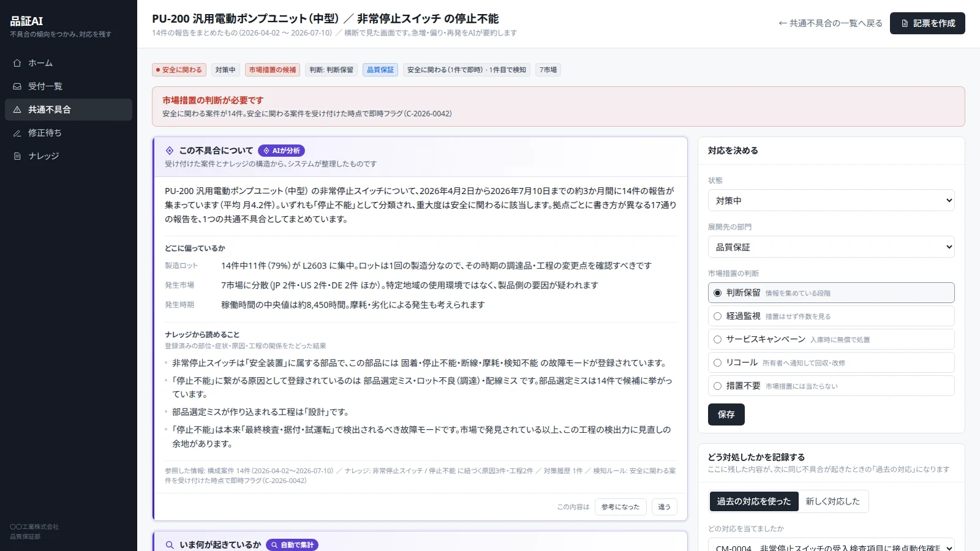Select the 過去の対応を使った option

754,501
